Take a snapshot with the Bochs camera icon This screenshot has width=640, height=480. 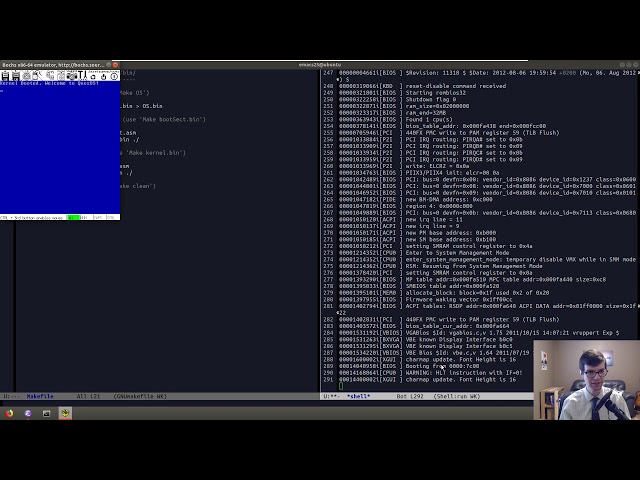[72, 76]
